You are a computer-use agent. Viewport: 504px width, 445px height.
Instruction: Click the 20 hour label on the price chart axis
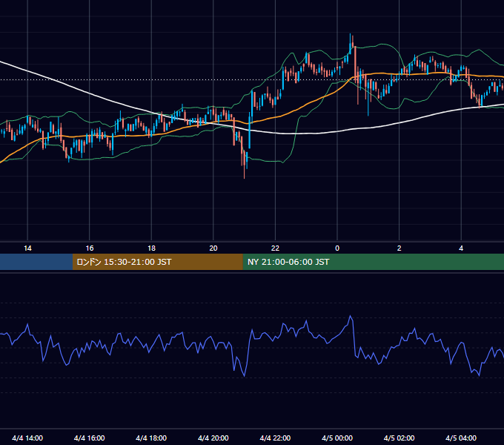[x=213, y=248]
